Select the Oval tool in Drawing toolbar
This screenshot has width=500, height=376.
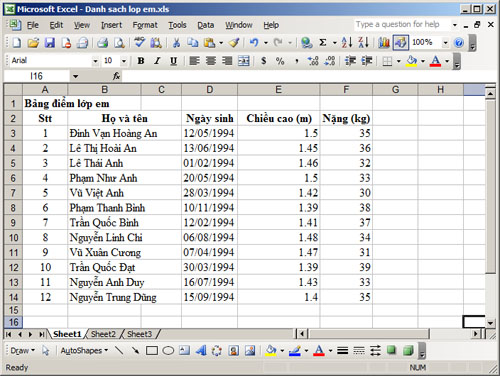tap(168, 351)
